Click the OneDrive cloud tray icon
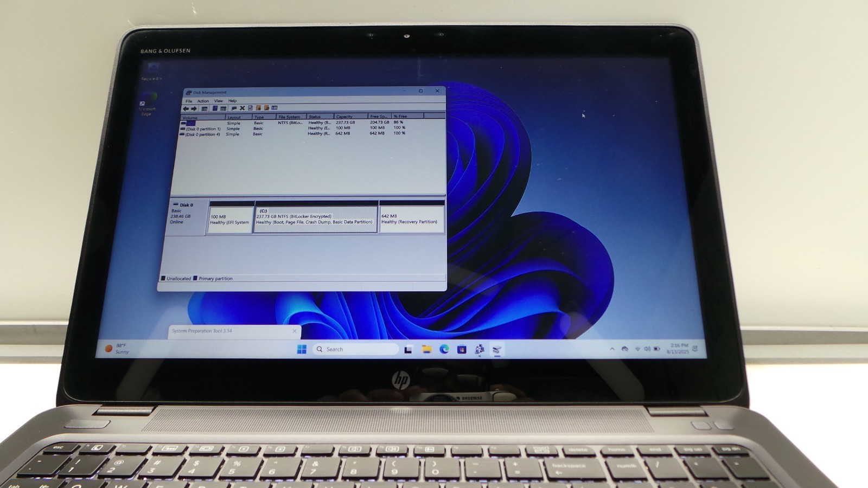 point(625,349)
